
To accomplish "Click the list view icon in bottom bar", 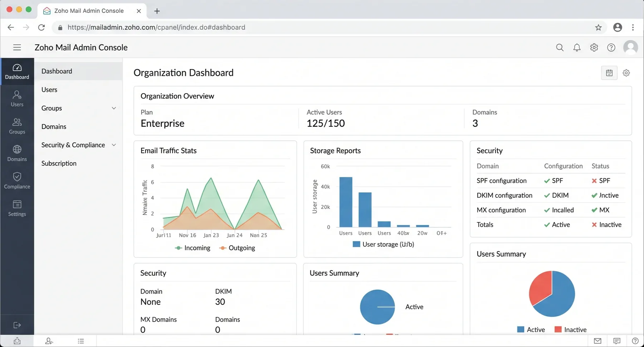I will pyautogui.click(x=81, y=341).
